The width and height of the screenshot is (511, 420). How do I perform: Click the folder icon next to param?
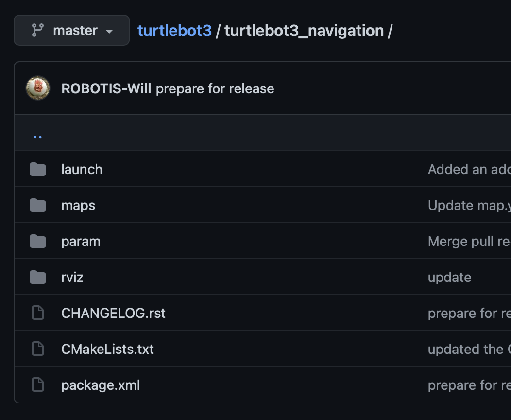[38, 241]
